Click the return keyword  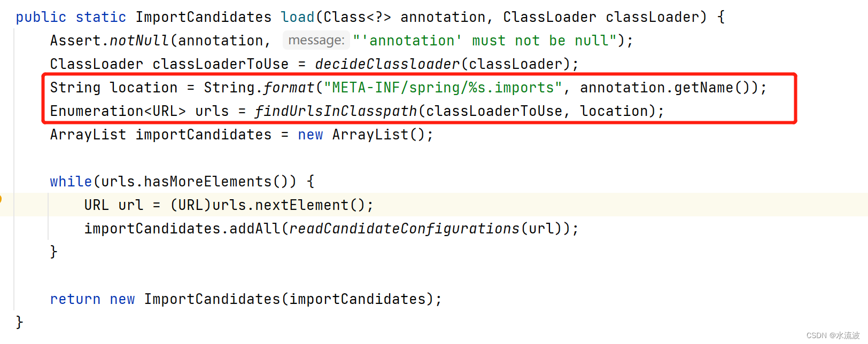[75, 299]
